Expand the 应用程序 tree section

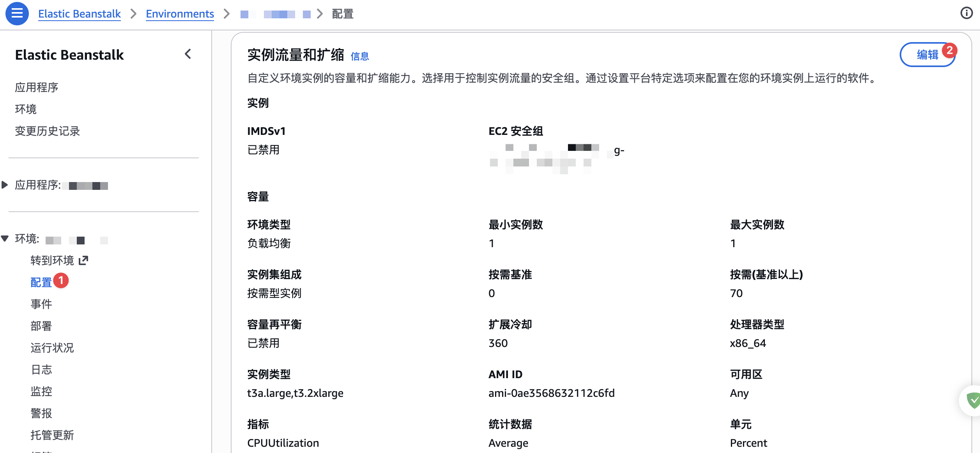5,185
